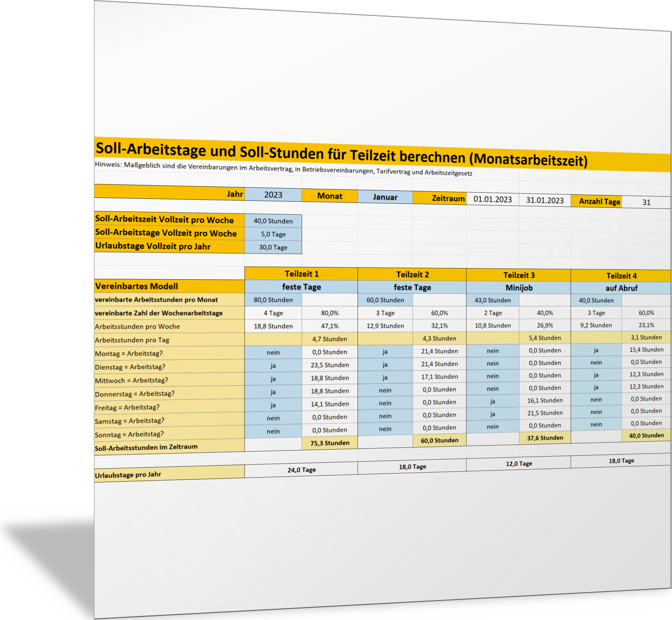The image size is (672, 620).
Task: Select the '80,0%' cell
Action: (x=330, y=313)
